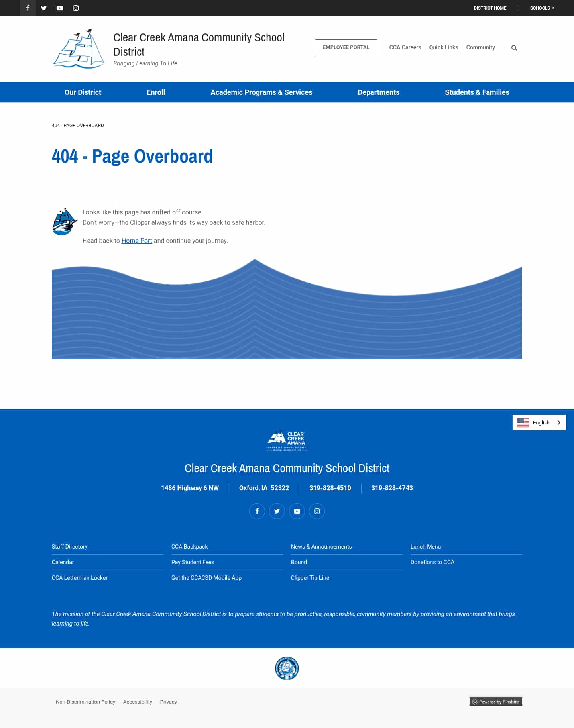
Task: Open footer Twitter circle icon
Action: [277, 511]
